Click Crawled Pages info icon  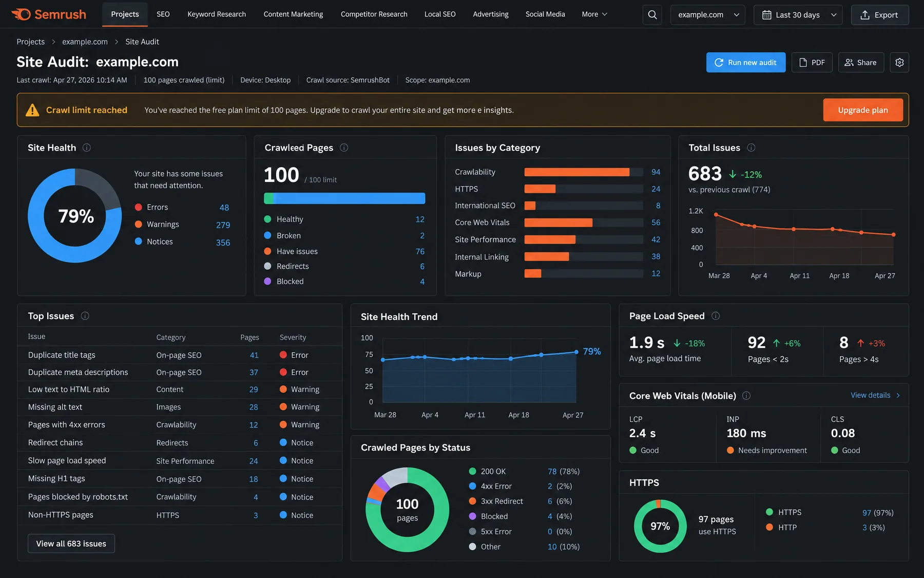click(x=344, y=147)
